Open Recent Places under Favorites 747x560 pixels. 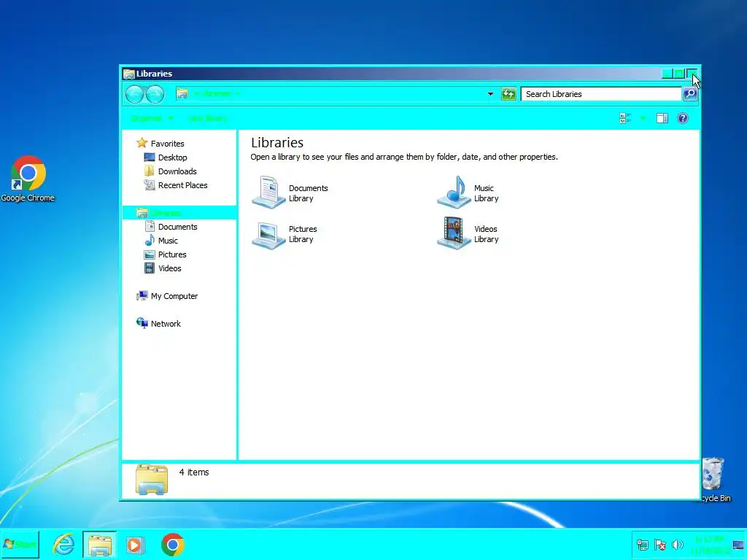click(x=175, y=184)
